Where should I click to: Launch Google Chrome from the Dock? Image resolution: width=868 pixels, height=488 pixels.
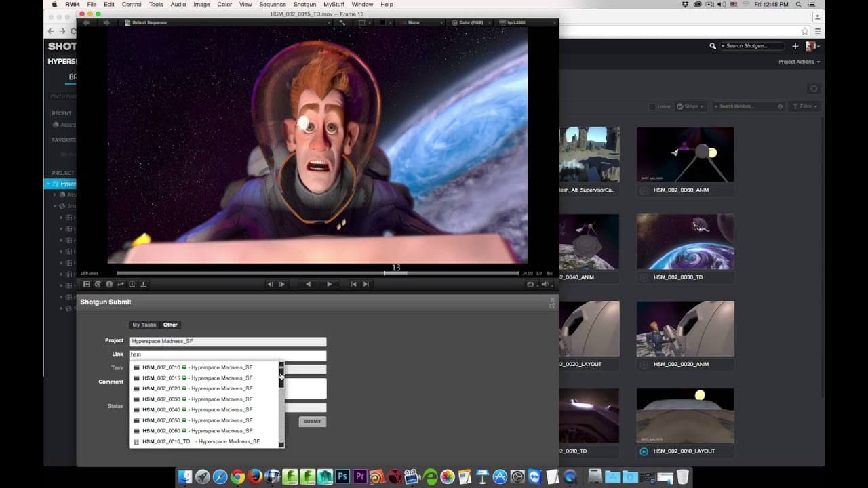(x=237, y=476)
